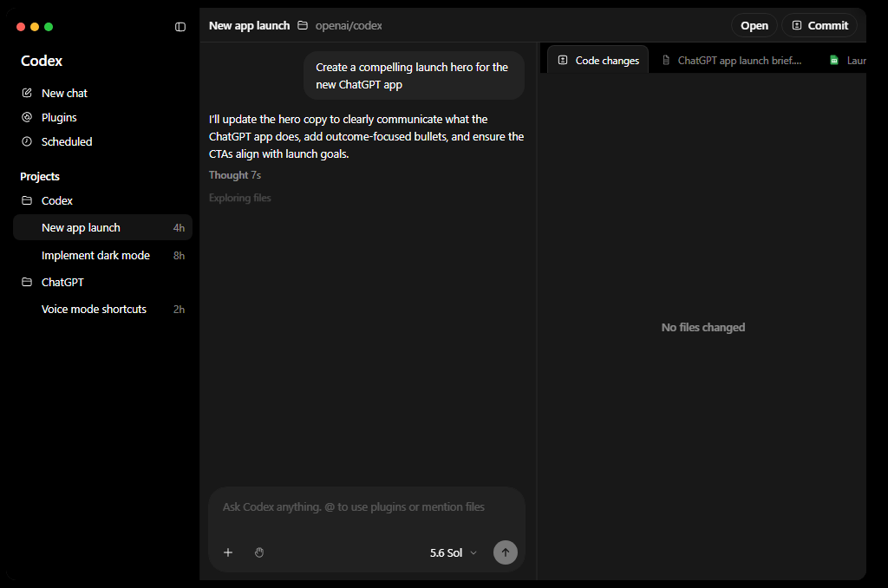Click the green spreadsheet tab icon

click(834, 60)
